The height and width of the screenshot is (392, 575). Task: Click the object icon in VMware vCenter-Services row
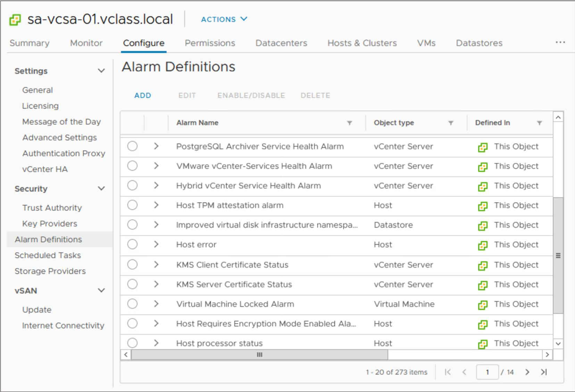483,167
